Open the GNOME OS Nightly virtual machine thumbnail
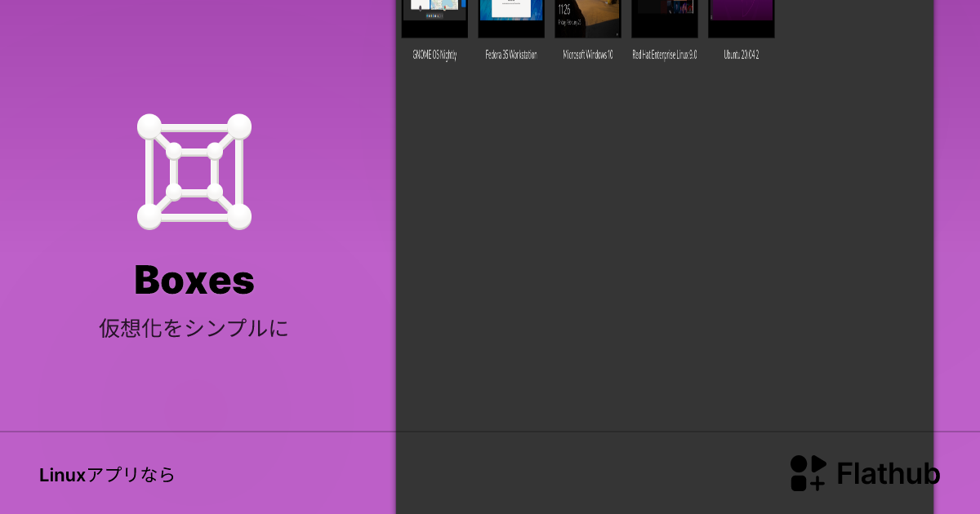Image resolution: width=980 pixels, height=514 pixels. [434, 18]
